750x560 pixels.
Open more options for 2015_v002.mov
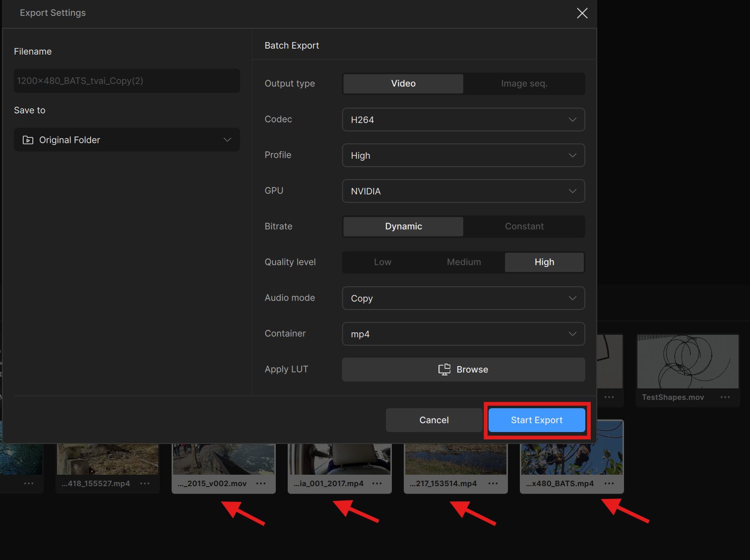pyautogui.click(x=261, y=484)
